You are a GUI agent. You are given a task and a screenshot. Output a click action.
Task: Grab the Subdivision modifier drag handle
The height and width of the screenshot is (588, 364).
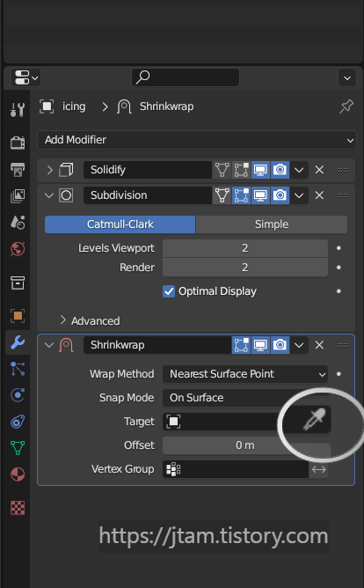click(343, 195)
